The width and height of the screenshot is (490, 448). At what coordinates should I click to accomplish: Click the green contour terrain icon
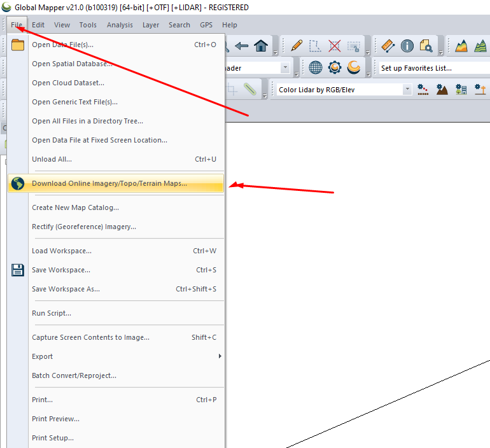click(480, 46)
